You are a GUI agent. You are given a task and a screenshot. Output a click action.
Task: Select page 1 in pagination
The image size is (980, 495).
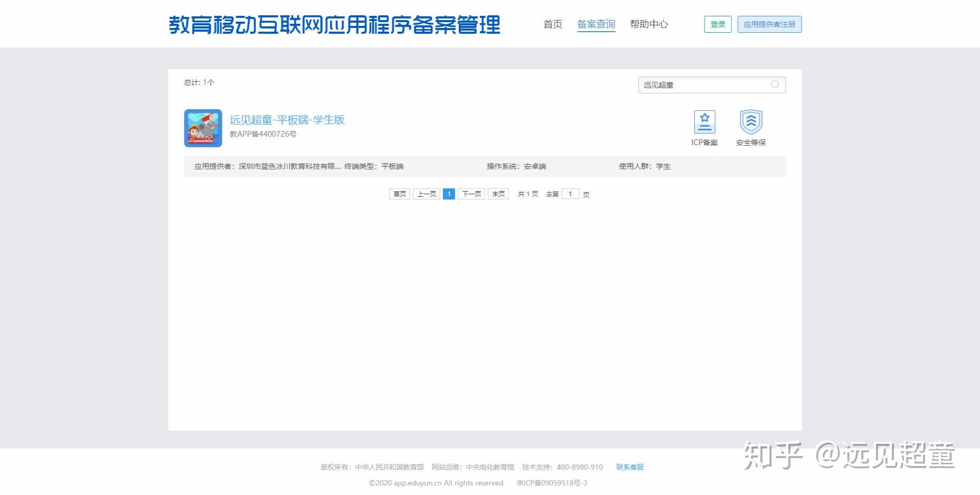point(448,194)
